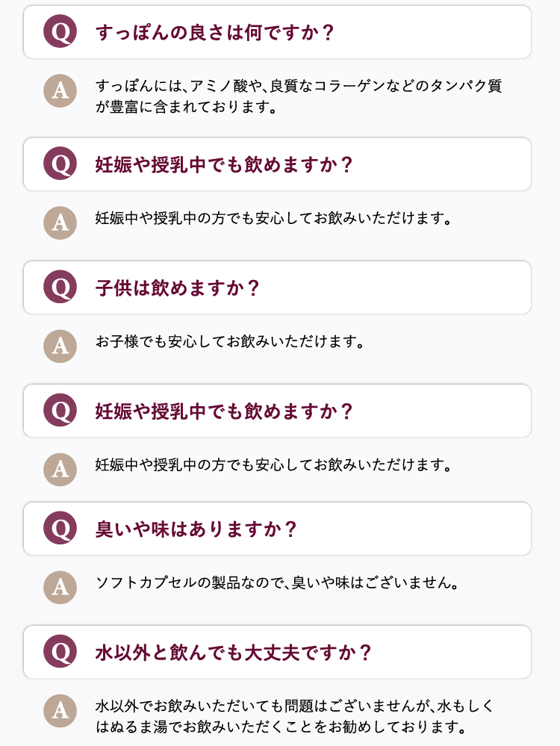Select the 妊娠や授乳中 question just above 子供は飲めますか
The height and width of the screenshot is (746, 560).
[277, 164]
